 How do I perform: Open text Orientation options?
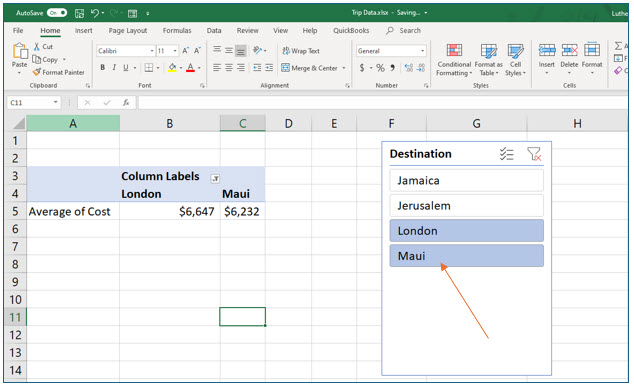(260, 51)
